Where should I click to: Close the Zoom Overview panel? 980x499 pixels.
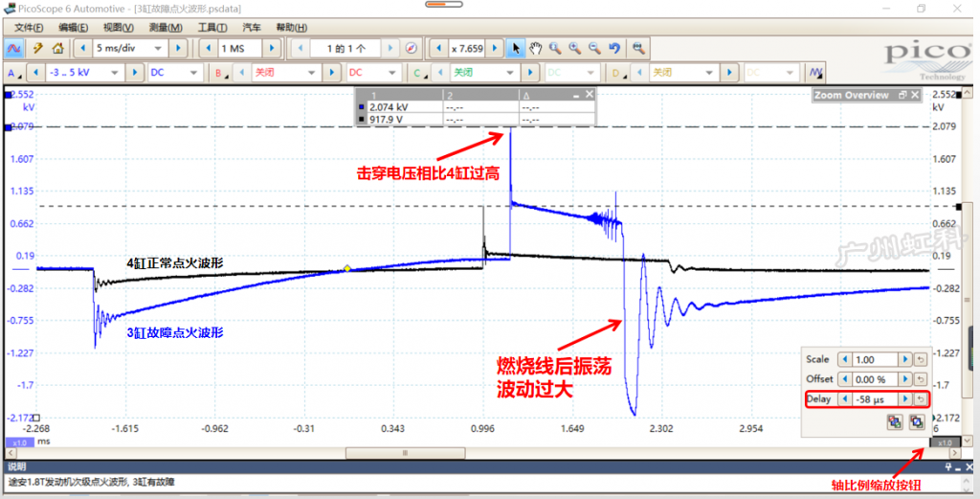tap(915, 95)
